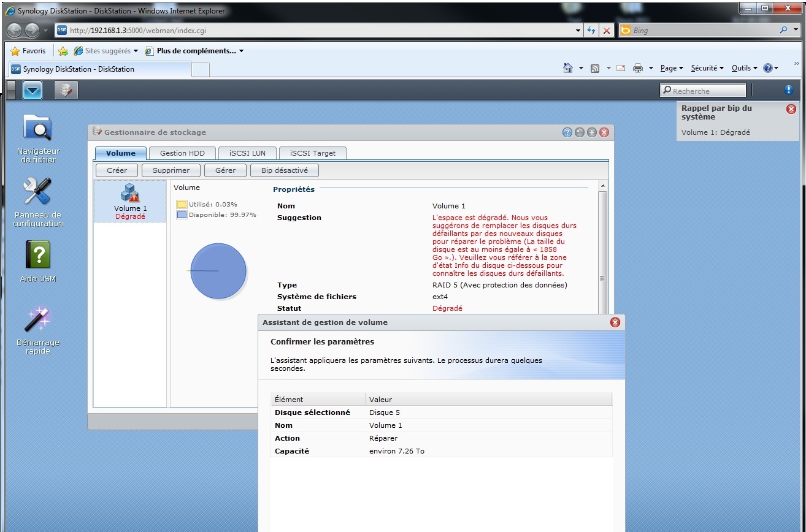The image size is (806, 532).
Task: Open the DSM main menu button
Action: (x=33, y=91)
